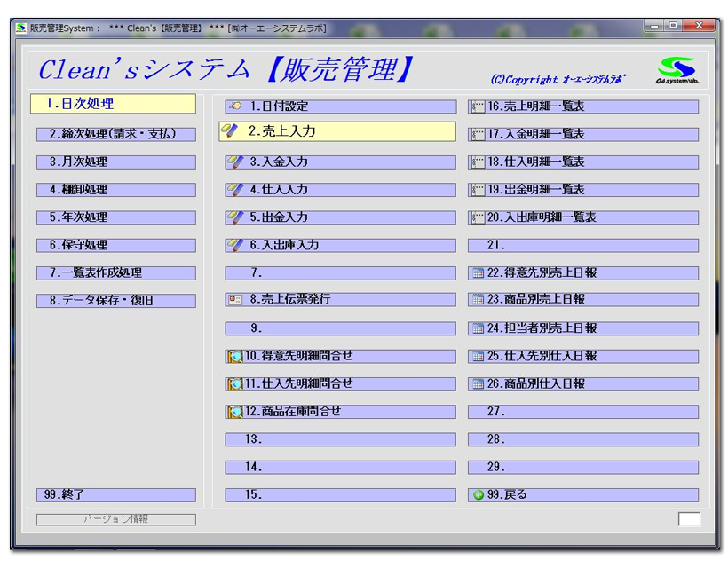Viewport: 728px width, 568px height.
Task: Click the empty 13. button
Action: [340, 439]
